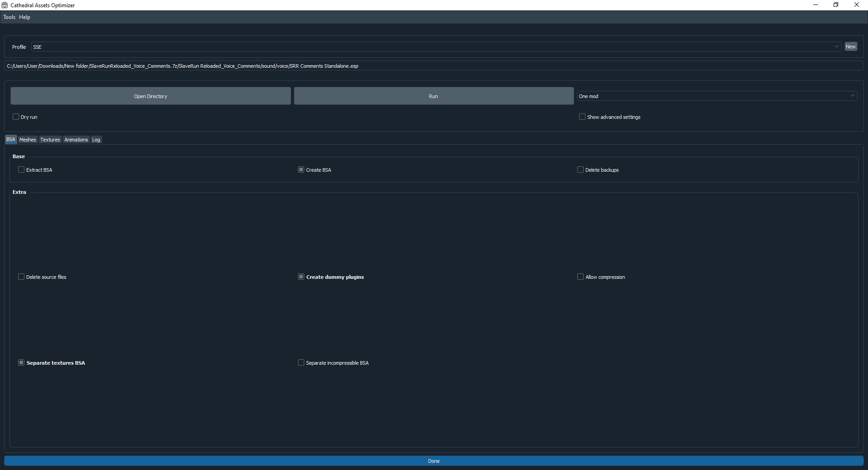868x470 pixels.
Task: Click the New profile button
Action: (x=850, y=47)
